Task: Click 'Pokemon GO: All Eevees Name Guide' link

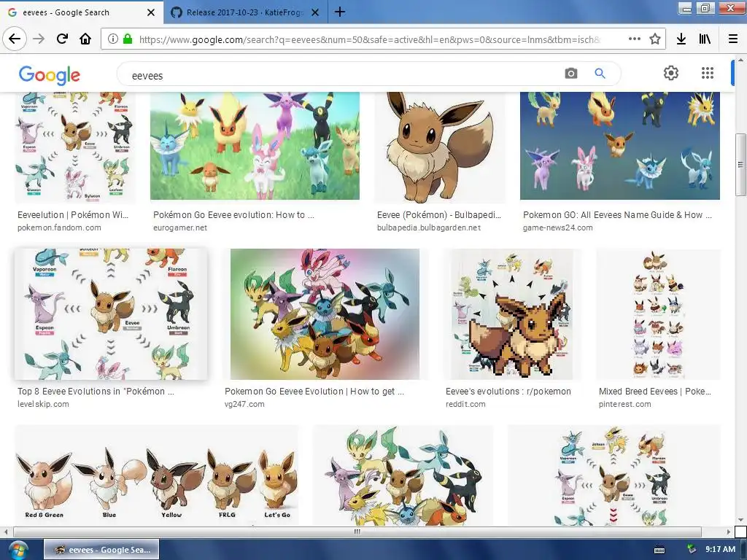Action: click(617, 215)
